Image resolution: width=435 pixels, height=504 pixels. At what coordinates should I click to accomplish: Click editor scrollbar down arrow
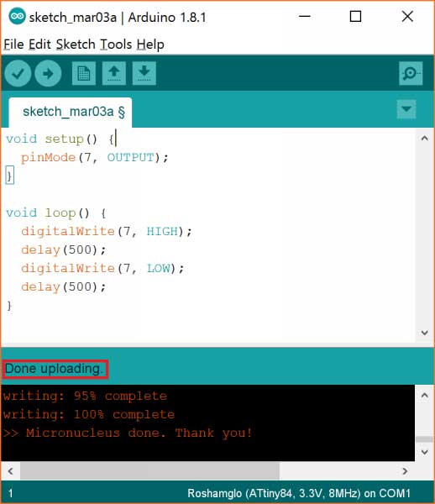[x=425, y=333]
